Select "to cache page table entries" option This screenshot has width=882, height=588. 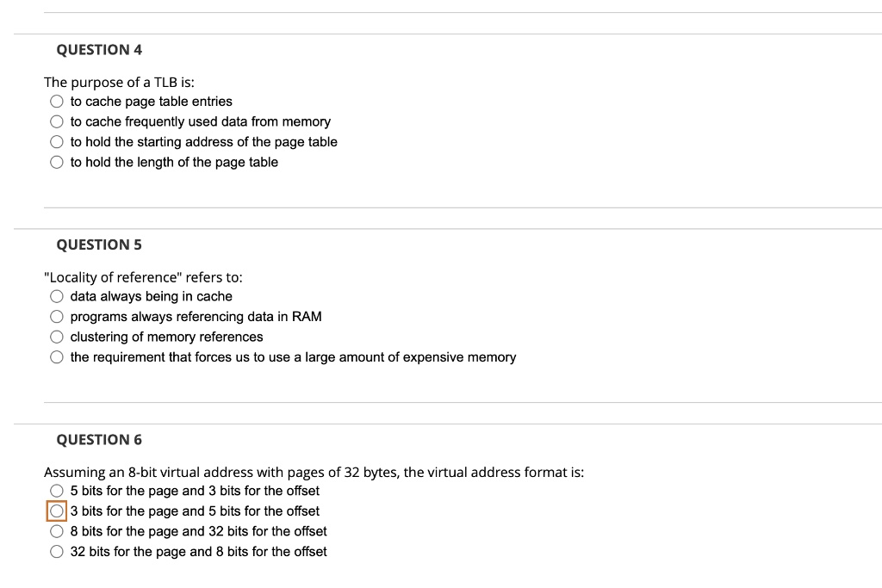(56, 101)
